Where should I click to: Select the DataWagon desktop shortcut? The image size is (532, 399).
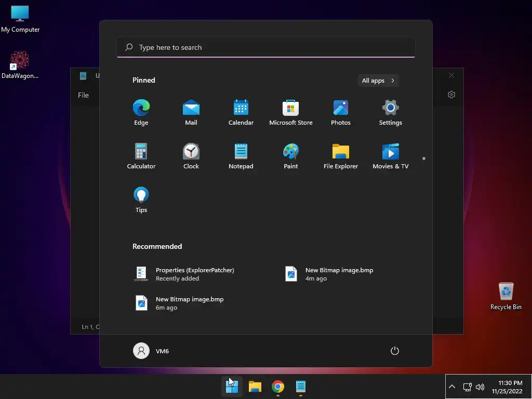pos(20,65)
